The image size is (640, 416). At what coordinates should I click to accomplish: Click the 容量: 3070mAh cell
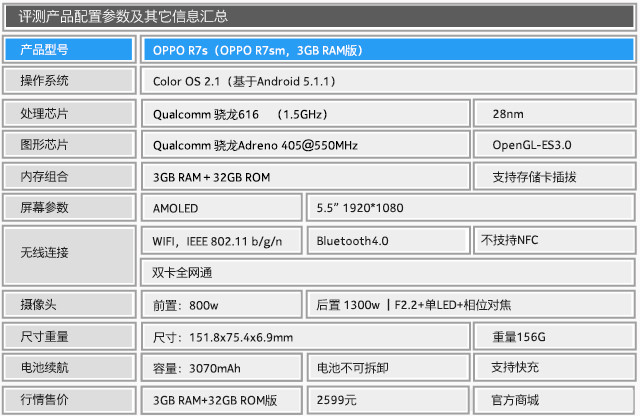tap(222, 367)
